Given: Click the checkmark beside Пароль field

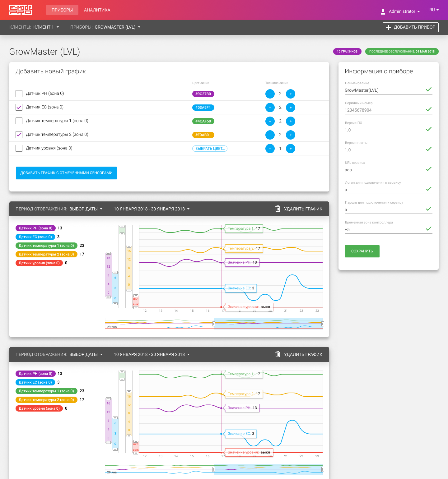Looking at the screenshot, I should coord(429,209).
